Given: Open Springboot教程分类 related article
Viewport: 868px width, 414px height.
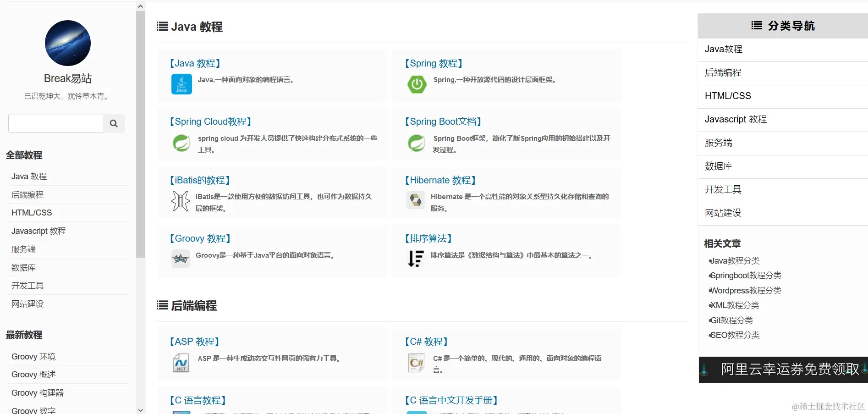Looking at the screenshot, I should click(746, 276).
